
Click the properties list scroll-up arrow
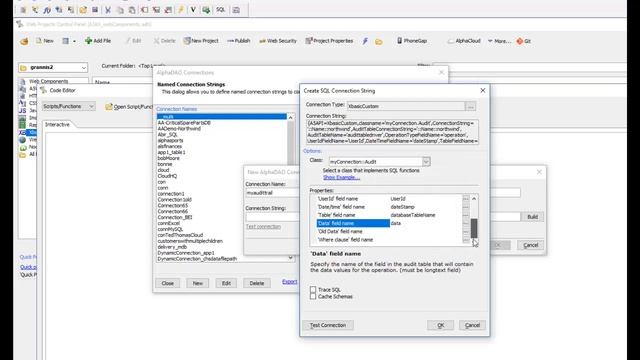tap(474, 199)
